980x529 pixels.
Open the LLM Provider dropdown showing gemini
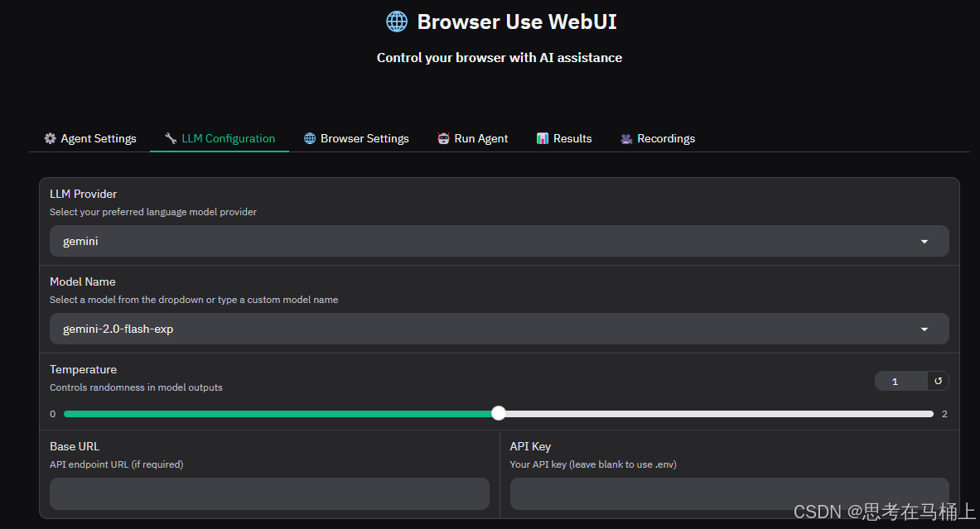point(499,241)
